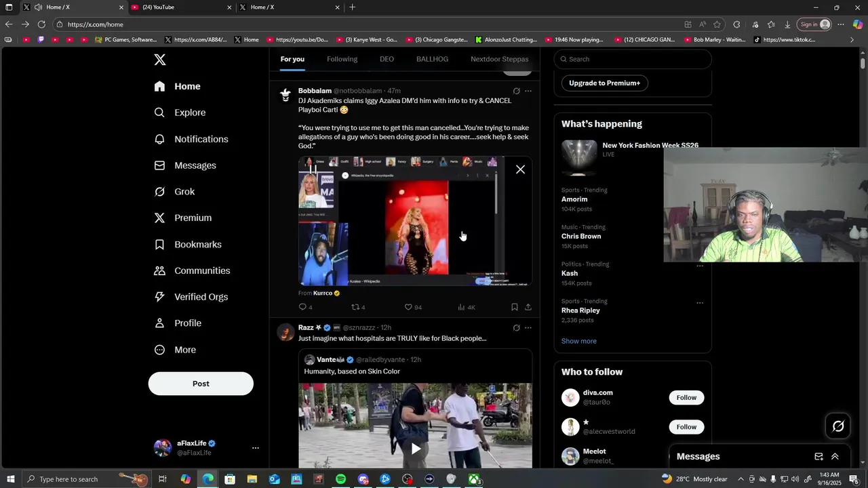Switch to the Nextdoor Steppas tab
The height and width of the screenshot is (488, 868).
[499, 59]
